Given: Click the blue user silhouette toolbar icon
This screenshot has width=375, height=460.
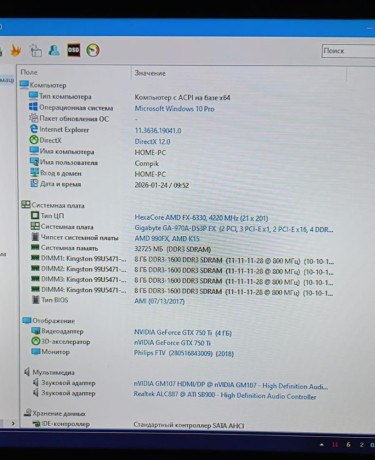Looking at the screenshot, I should click(x=54, y=50).
